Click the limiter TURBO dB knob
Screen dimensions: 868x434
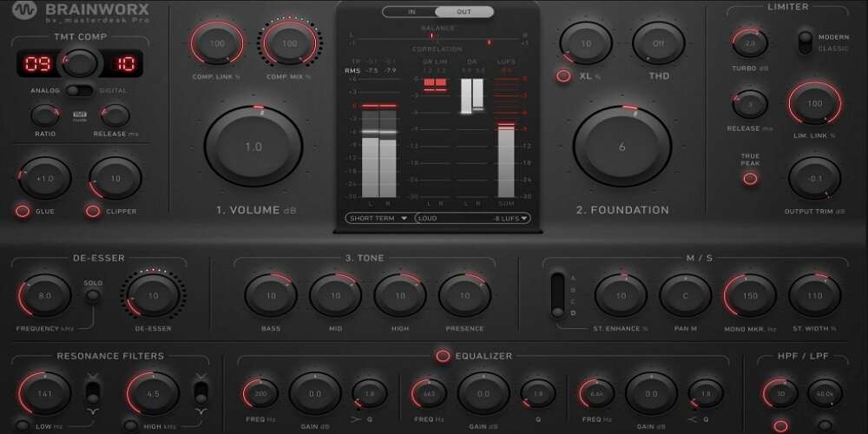(x=750, y=43)
